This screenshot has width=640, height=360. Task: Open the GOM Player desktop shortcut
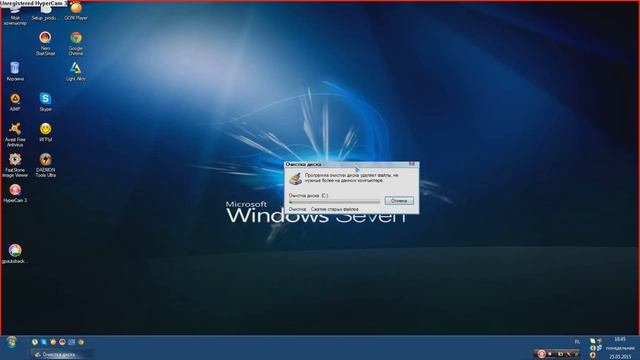coord(76,11)
